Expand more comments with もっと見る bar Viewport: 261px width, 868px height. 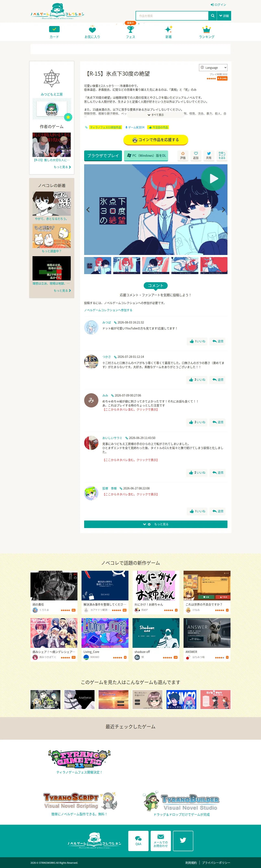[156, 524]
